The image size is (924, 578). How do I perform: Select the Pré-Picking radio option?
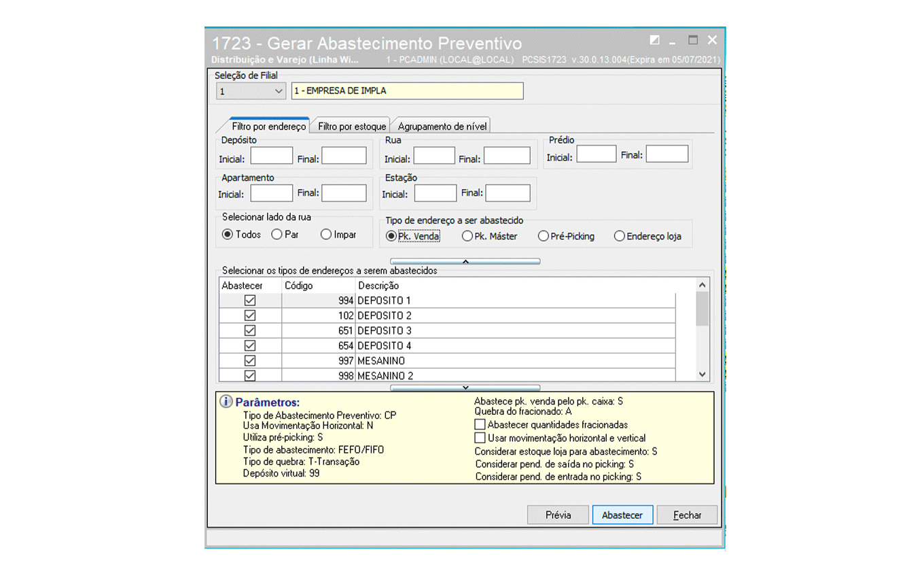(x=543, y=237)
